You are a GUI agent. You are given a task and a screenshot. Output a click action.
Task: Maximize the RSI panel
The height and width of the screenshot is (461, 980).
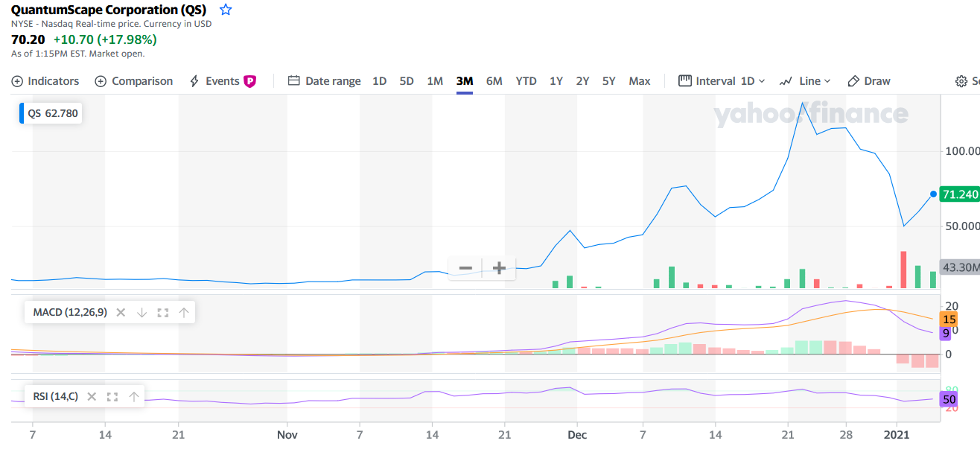[x=112, y=396]
